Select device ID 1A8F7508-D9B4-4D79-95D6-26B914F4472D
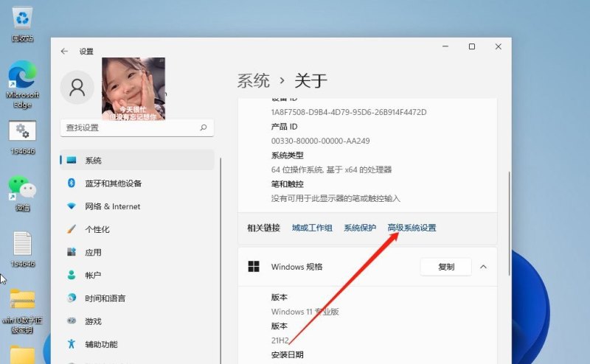The width and height of the screenshot is (590, 364). pos(349,112)
